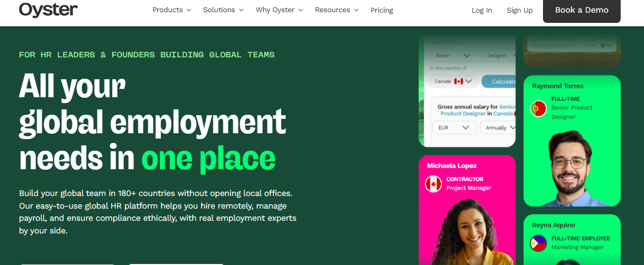Expand the Solutions menu
Image resolution: width=644 pixels, height=265 pixels.
(x=223, y=10)
